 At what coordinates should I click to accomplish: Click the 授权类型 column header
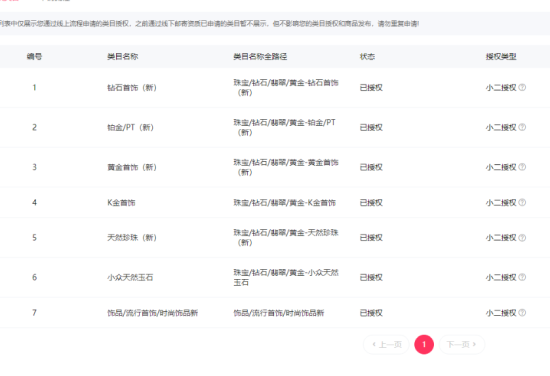(501, 56)
